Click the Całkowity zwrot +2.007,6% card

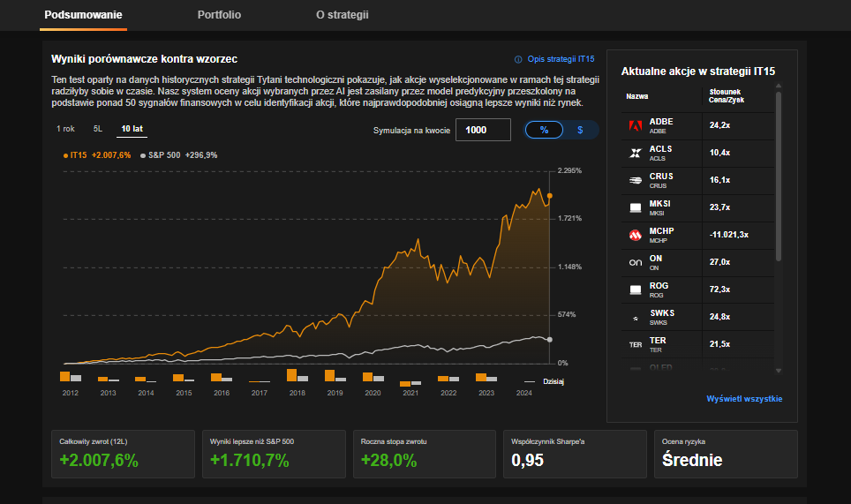pos(124,454)
